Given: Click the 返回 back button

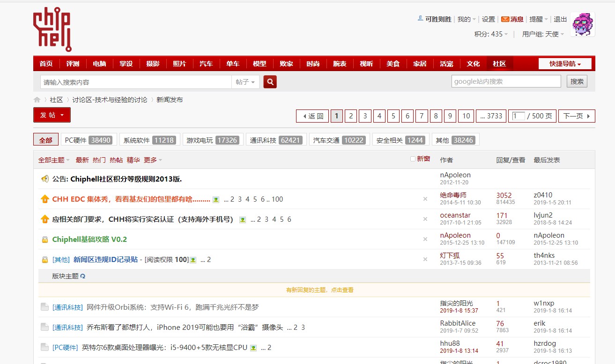Looking at the screenshot, I should click(x=312, y=116).
